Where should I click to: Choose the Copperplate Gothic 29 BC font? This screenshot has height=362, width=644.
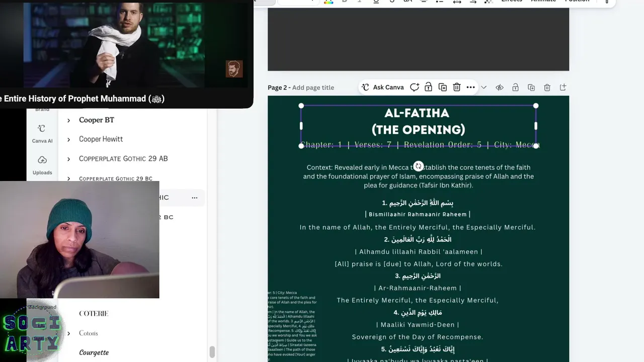(x=116, y=178)
